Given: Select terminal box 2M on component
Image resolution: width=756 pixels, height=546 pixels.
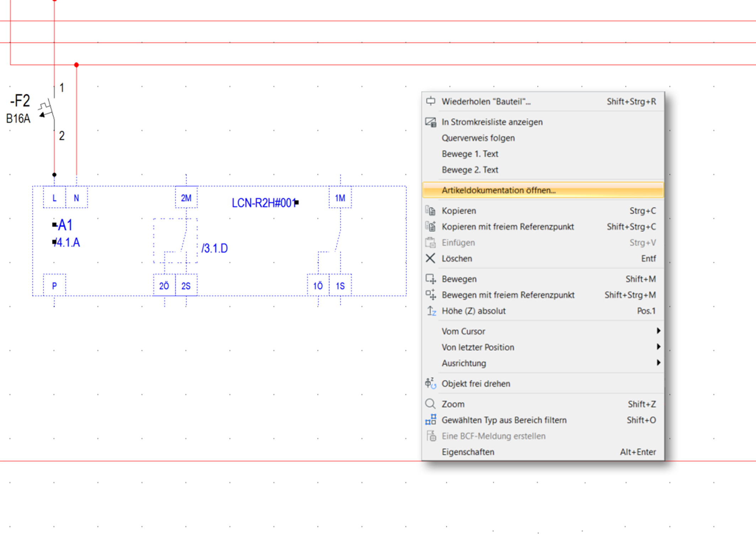Looking at the screenshot, I should tap(186, 198).
